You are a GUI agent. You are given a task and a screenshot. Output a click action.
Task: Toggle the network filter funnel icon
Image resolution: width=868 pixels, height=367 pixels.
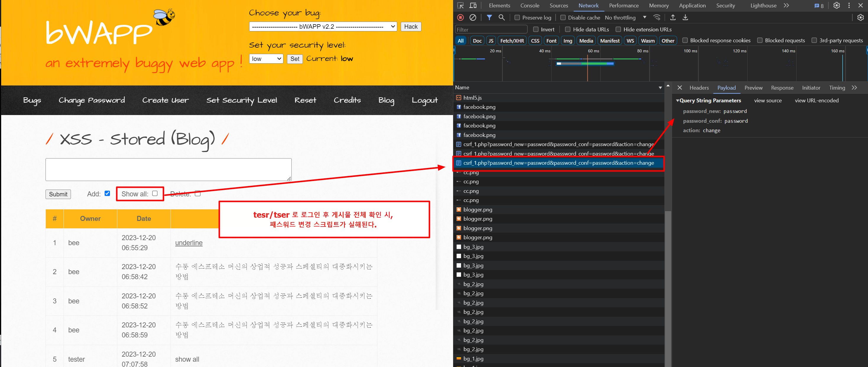[489, 17]
